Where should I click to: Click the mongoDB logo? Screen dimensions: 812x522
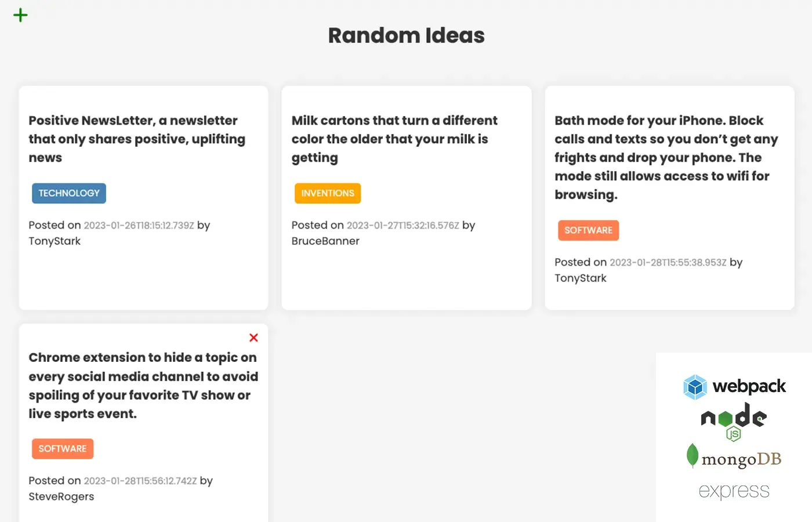(734, 457)
